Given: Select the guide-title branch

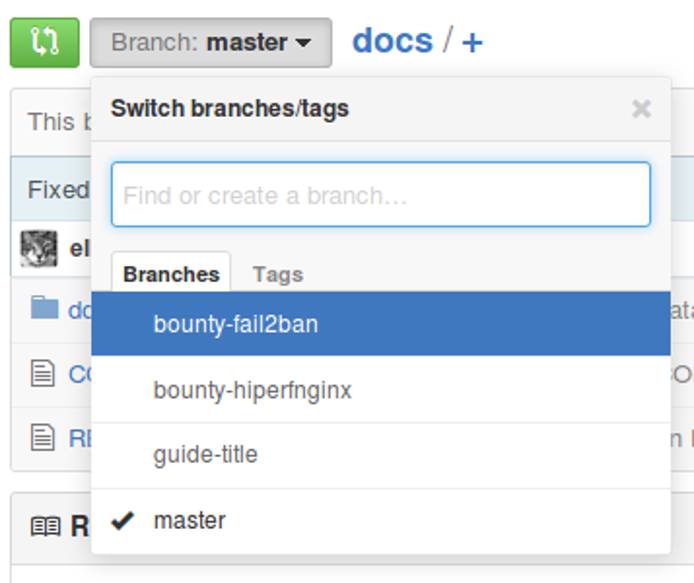Looking at the screenshot, I should pos(205,455).
